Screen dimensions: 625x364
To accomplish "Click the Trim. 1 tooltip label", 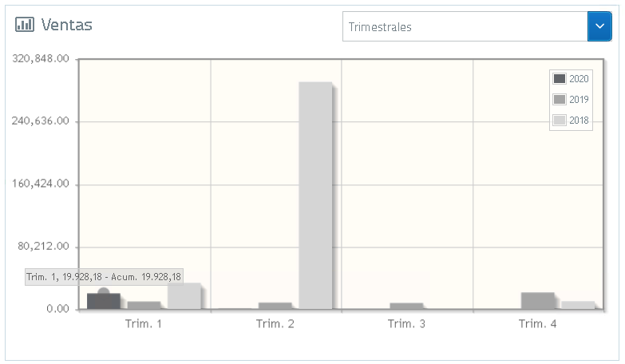I will coord(104,277).
